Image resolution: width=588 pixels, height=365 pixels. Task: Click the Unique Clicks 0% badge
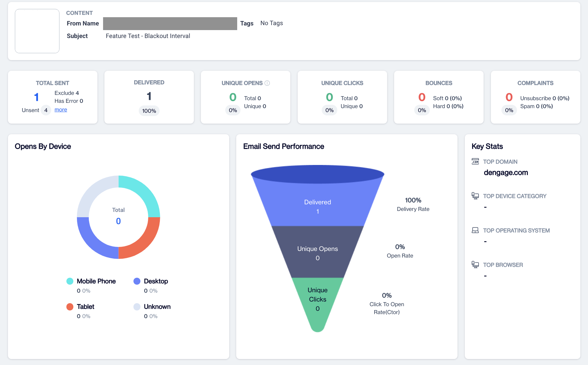pyautogui.click(x=329, y=110)
